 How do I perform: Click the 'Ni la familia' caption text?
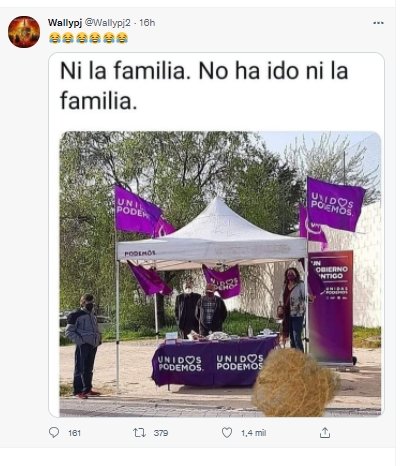204,86
